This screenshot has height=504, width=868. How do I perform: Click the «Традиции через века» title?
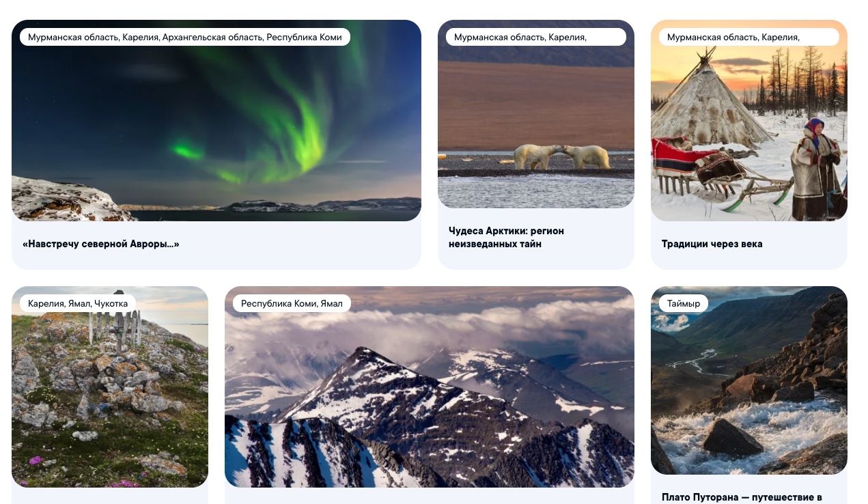[712, 244]
